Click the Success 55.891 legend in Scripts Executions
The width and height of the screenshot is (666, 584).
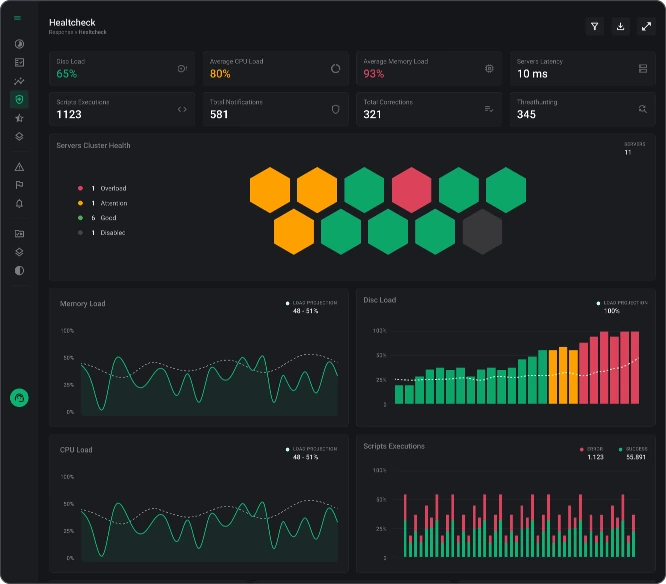pos(633,453)
